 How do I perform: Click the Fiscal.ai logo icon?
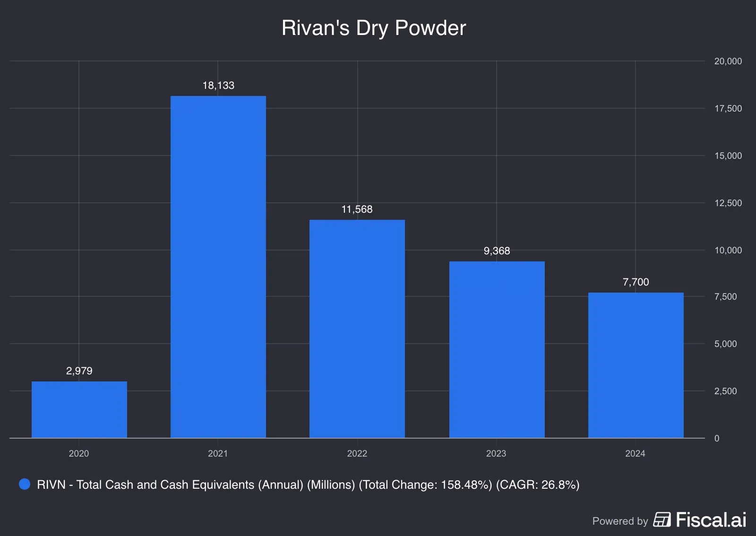[x=661, y=521]
